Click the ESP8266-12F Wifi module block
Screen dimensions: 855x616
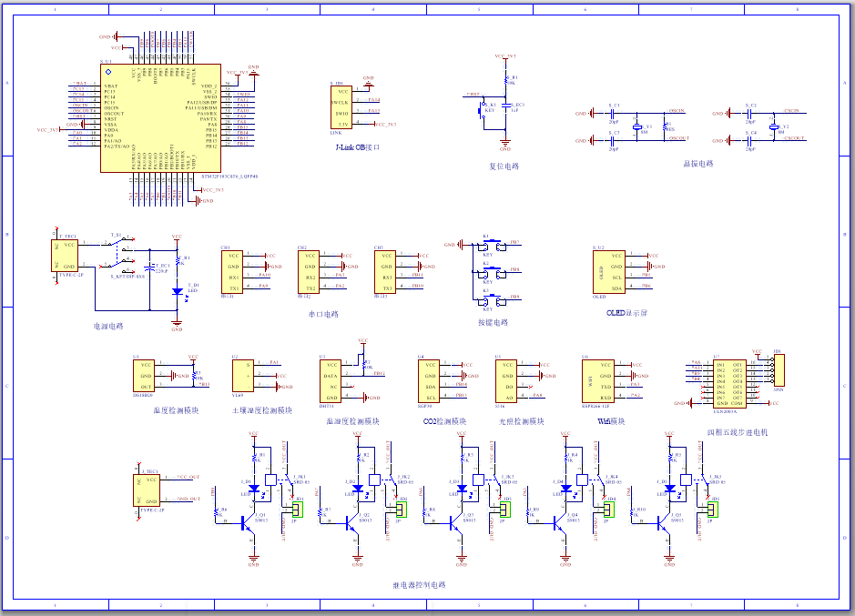598,381
